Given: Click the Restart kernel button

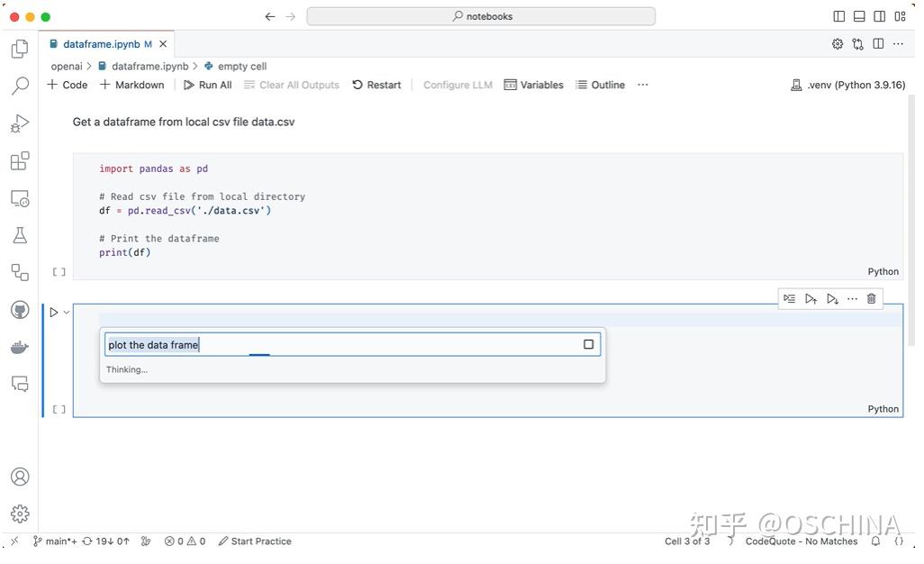Looking at the screenshot, I should (x=376, y=84).
